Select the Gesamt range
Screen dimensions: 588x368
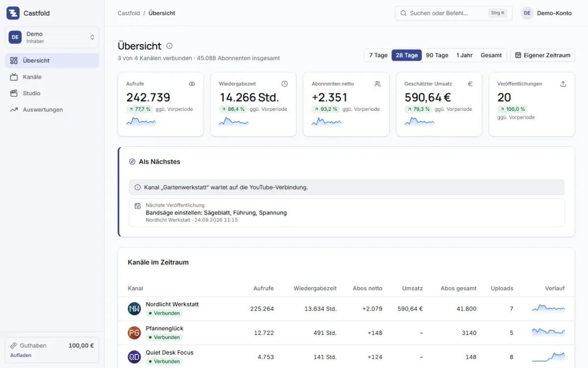pos(491,55)
